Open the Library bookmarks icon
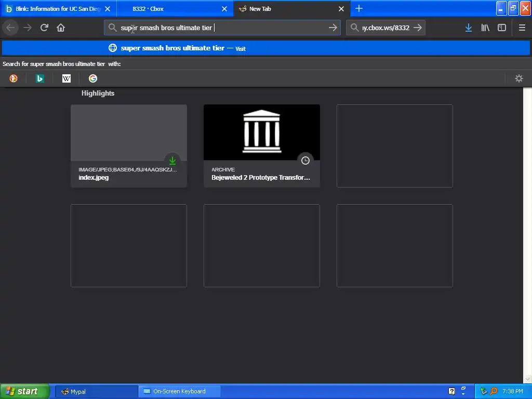This screenshot has height=399, width=532. point(485,28)
